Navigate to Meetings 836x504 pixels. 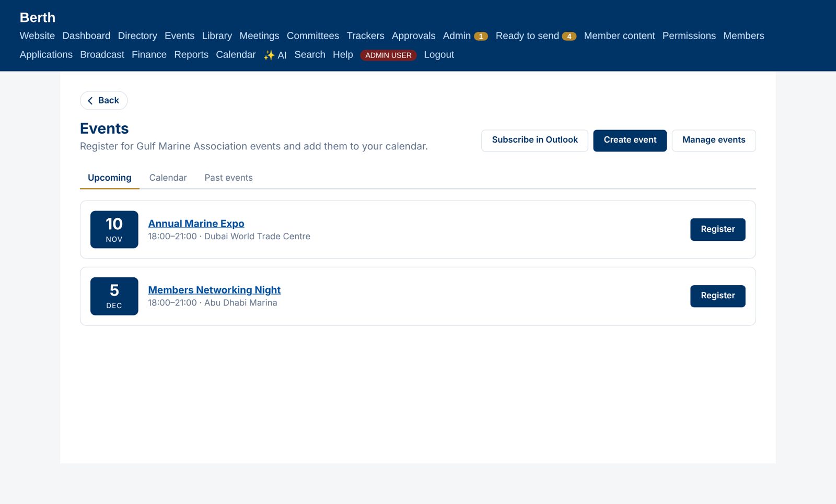[259, 36]
